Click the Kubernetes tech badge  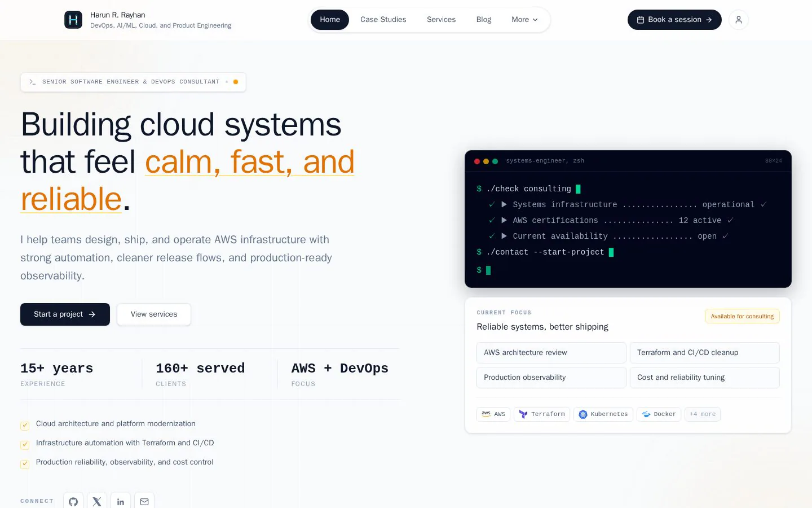pos(603,414)
